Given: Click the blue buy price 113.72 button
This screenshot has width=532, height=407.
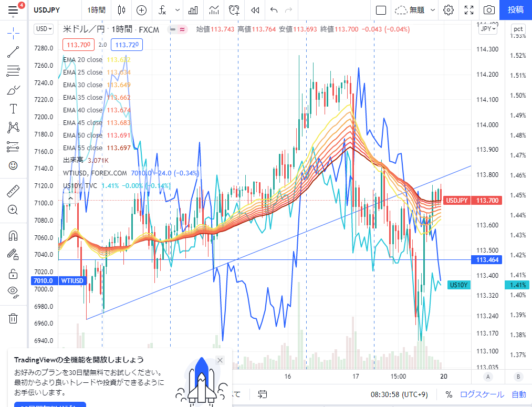Looking at the screenshot, I should 127,45.
